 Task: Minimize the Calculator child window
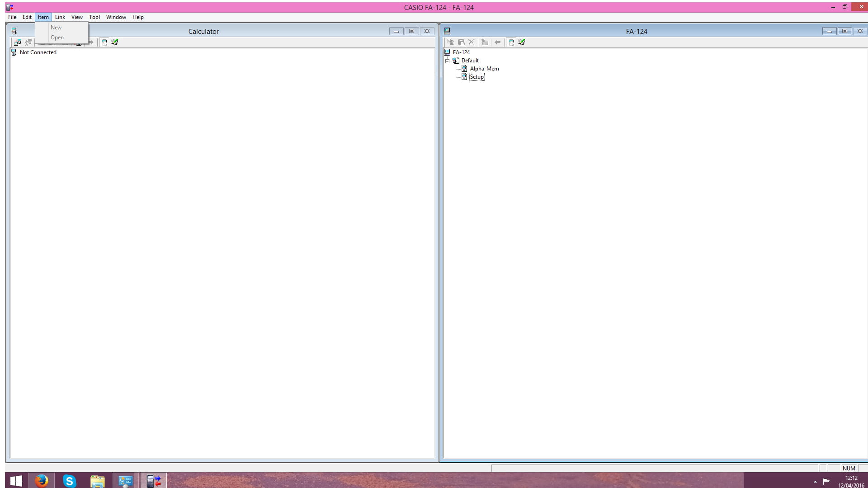[x=396, y=31]
